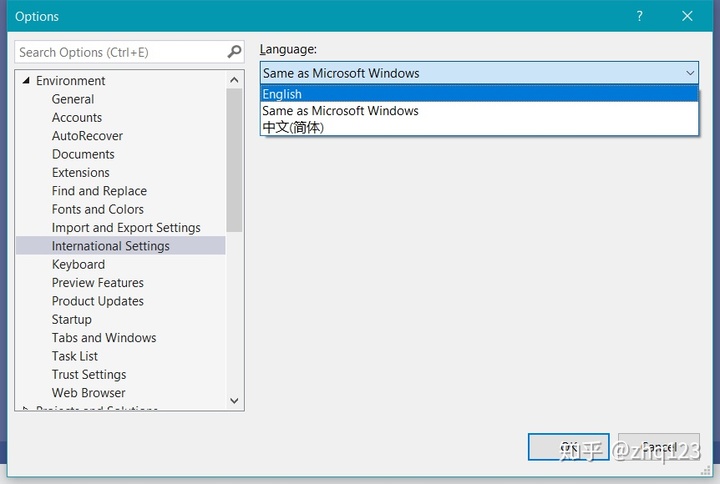Close the Options dialog
Viewport: 720px width, 484px height.
click(687, 16)
